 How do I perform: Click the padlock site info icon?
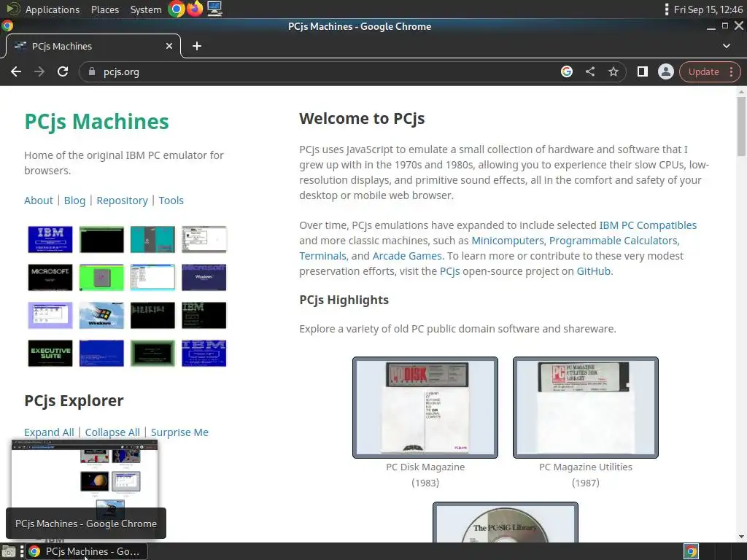pyautogui.click(x=92, y=72)
